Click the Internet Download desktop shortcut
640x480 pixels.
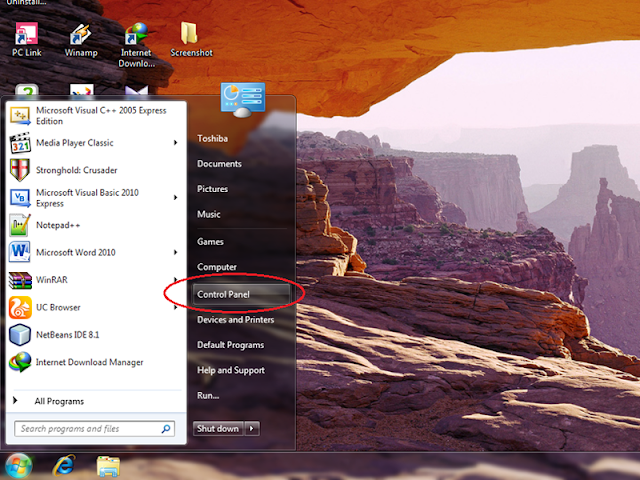point(136,45)
